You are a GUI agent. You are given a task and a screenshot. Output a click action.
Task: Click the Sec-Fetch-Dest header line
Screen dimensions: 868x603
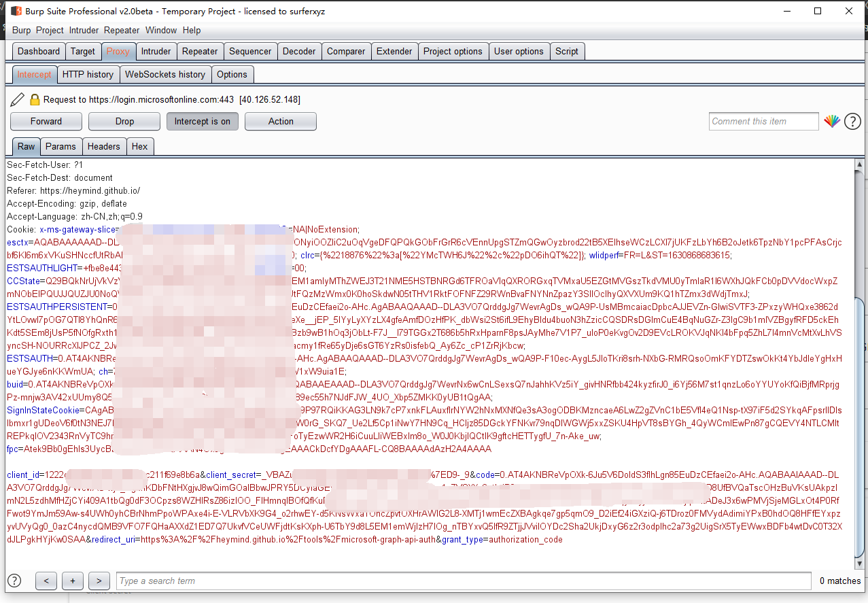60,177
